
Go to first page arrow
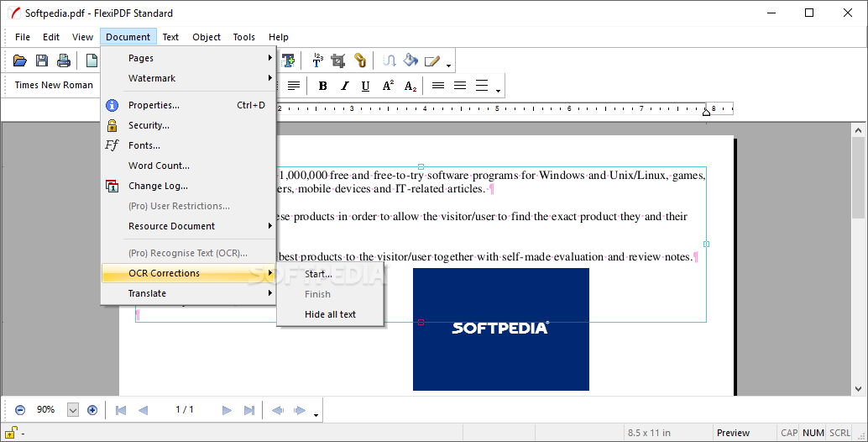pos(121,410)
